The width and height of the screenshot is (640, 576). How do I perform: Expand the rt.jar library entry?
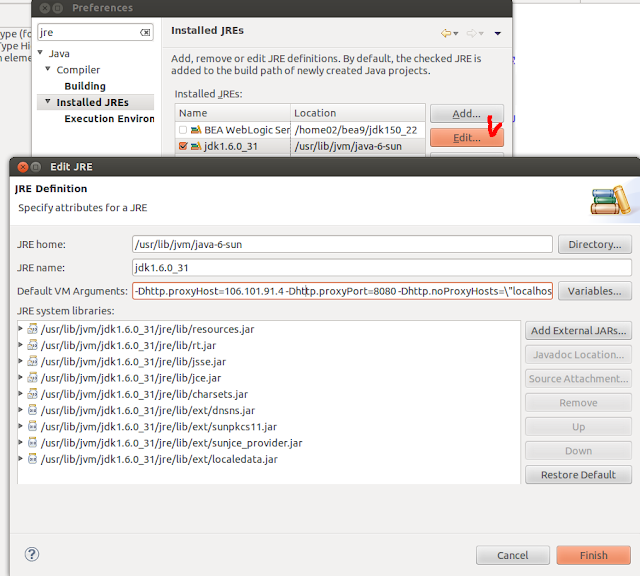coord(20,345)
